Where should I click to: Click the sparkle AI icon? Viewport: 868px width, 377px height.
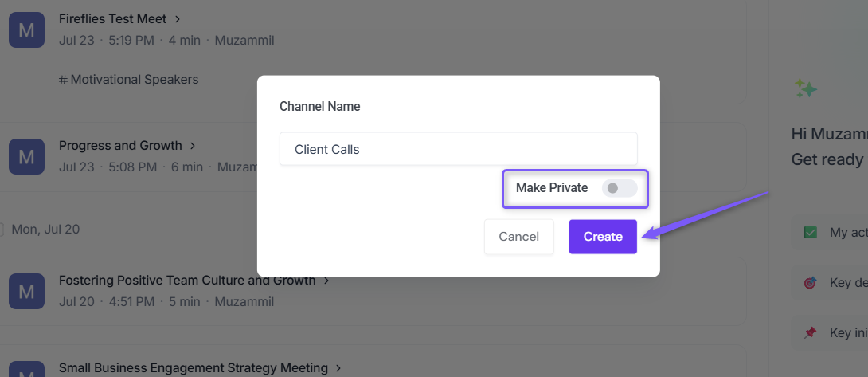[805, 88]
